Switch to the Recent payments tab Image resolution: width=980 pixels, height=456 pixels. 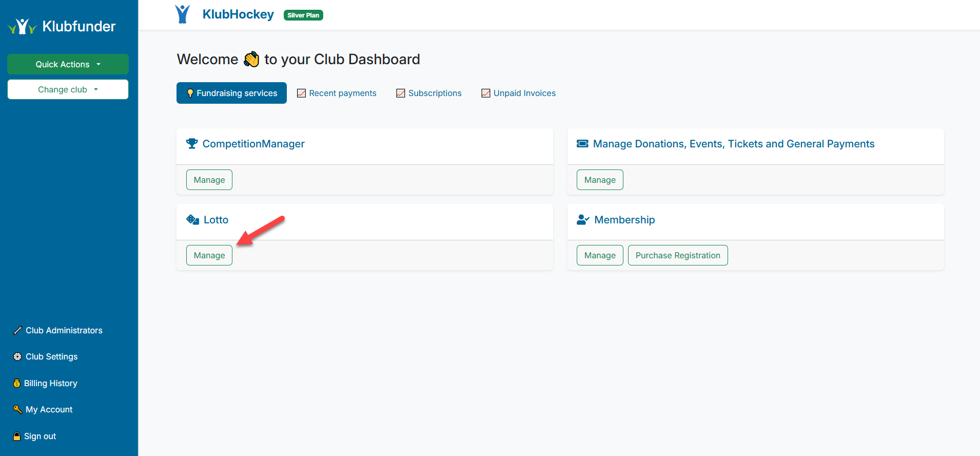pos(337,93)
